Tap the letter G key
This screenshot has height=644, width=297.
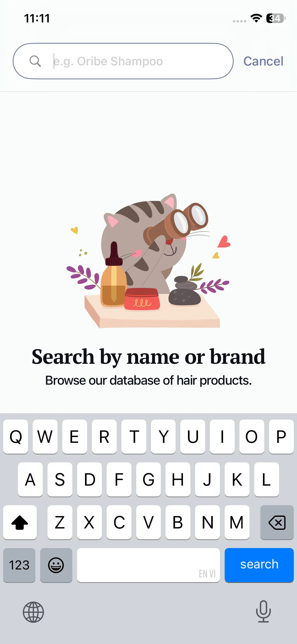(148, 480)
